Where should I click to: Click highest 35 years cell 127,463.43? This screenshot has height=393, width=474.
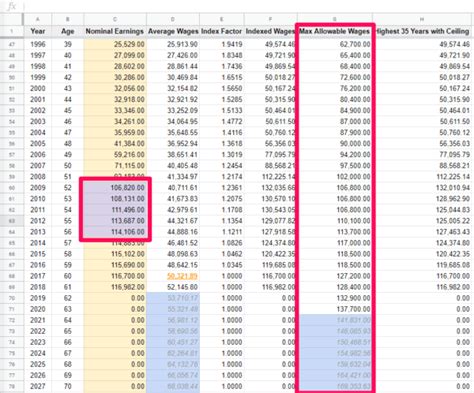(x=422, y=232)
